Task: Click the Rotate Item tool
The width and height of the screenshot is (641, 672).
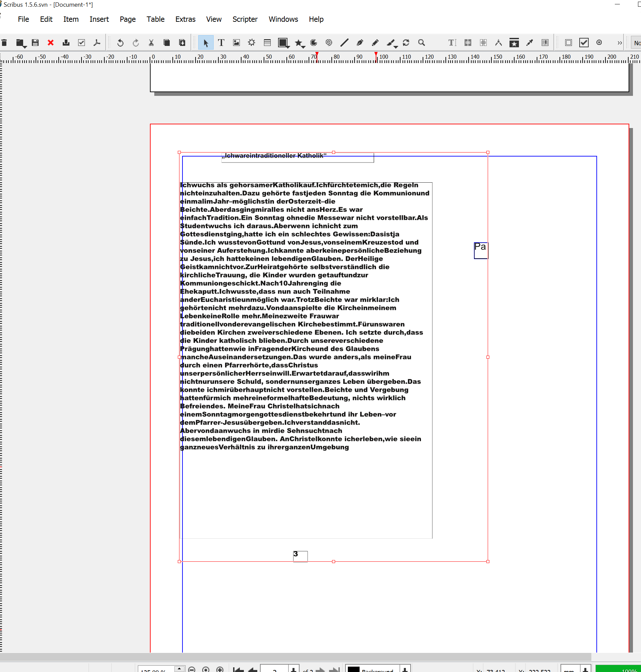Action: pos(406,43)
